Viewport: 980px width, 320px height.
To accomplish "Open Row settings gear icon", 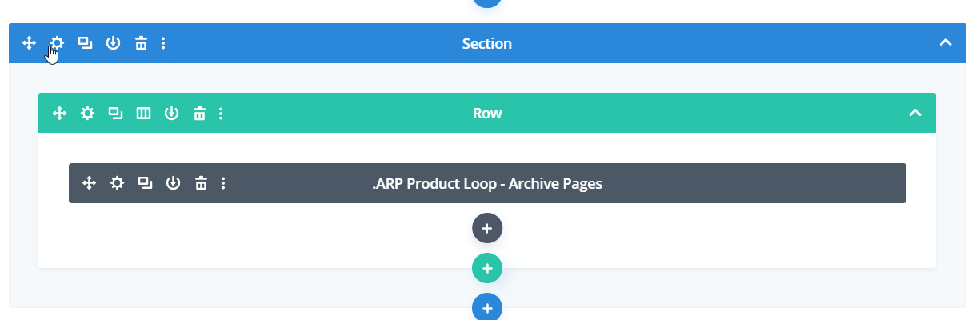I will (x=87, y=114).
